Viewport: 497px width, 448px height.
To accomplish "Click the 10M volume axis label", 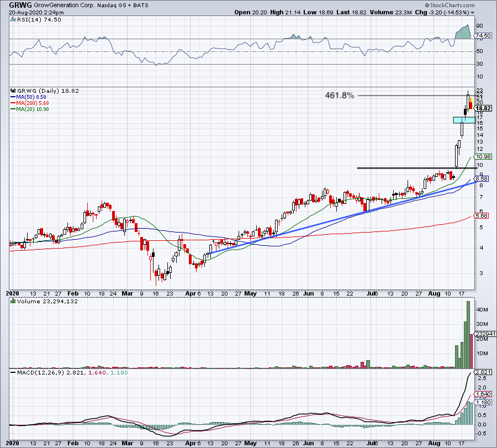I will point(482,354).
